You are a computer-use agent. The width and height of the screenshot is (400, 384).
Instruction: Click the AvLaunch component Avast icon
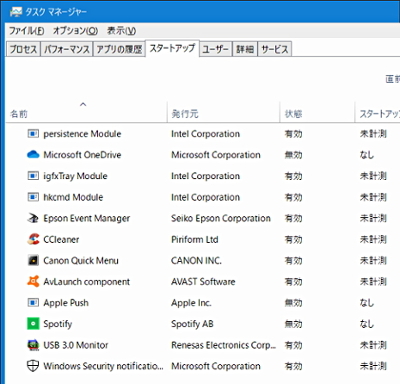[x=33, y=281]
